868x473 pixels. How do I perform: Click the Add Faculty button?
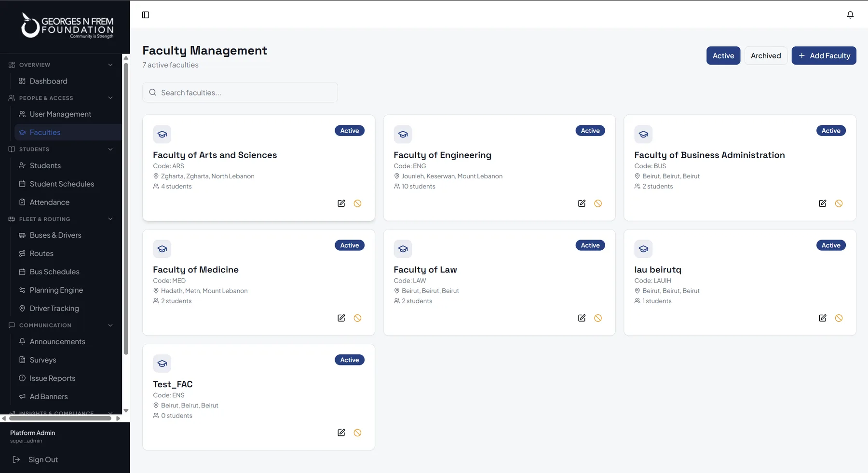tap(824, 56)
